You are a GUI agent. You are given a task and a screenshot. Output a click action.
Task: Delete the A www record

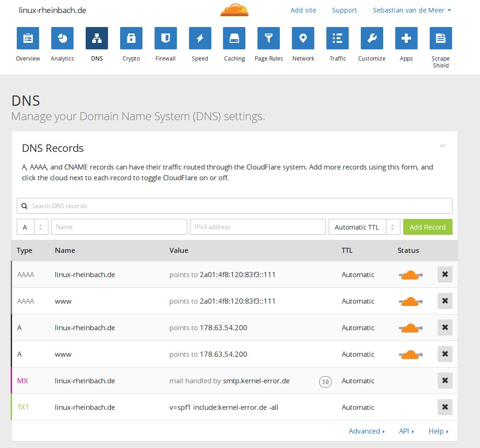tap(445, 354)
